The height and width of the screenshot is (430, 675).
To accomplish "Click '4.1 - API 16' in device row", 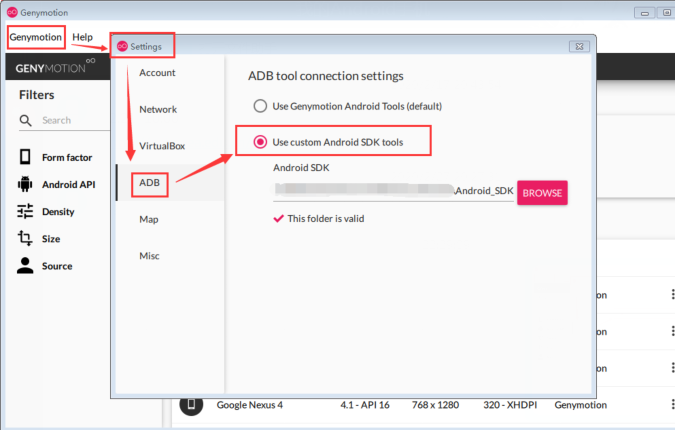I will coord(365,405).
